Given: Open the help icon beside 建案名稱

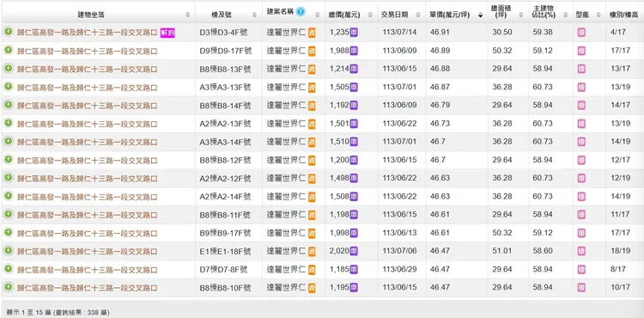Looking at the screenshot, I should click(301, 11).
